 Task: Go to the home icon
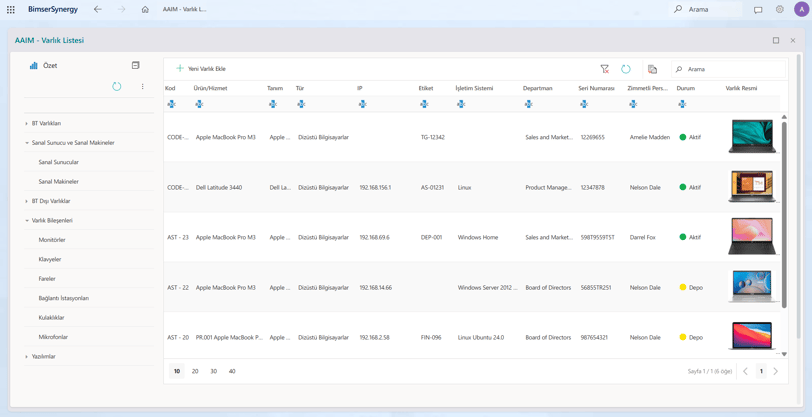coord(145,9)
